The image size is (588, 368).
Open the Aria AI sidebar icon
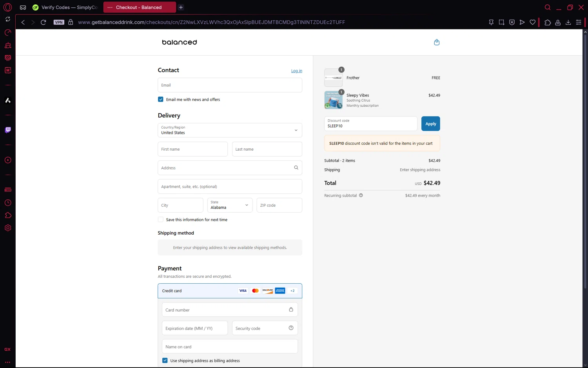pyautogui.click(x=8, y=100)
